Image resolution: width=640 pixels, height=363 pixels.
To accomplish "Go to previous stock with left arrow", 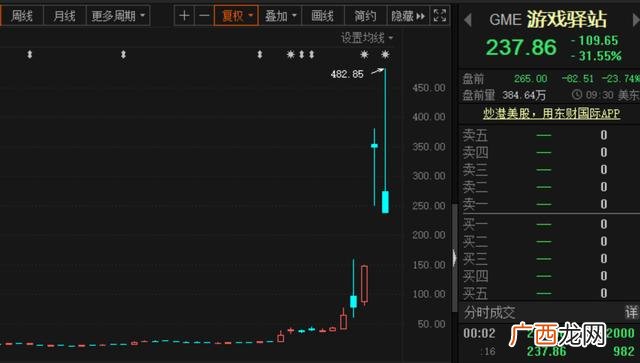I will pos(468,20).
